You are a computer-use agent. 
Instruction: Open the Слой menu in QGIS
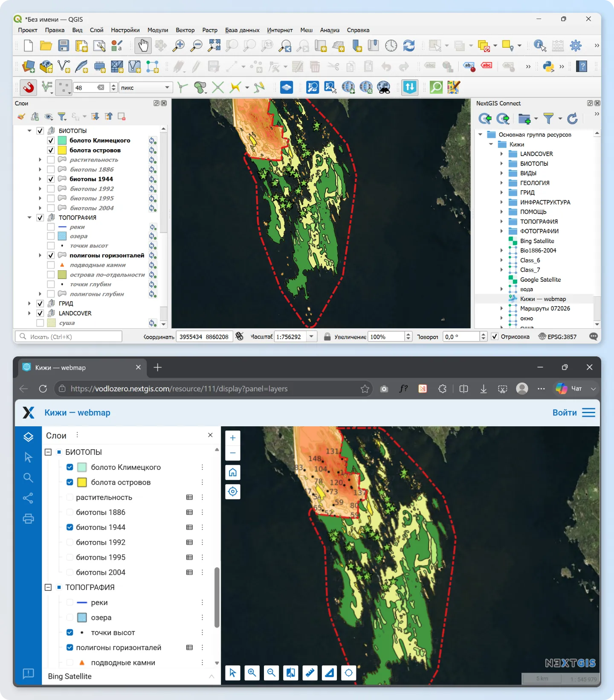[96, 30]
